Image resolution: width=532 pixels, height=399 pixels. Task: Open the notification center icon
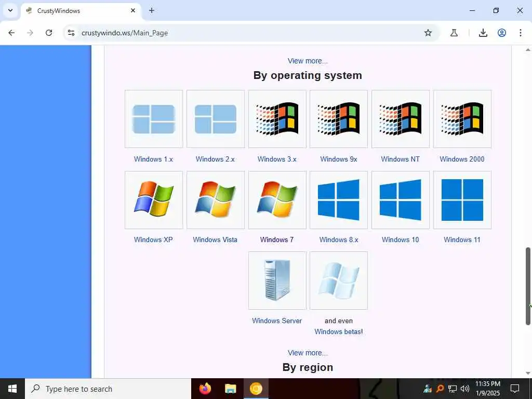click(515, 389)
